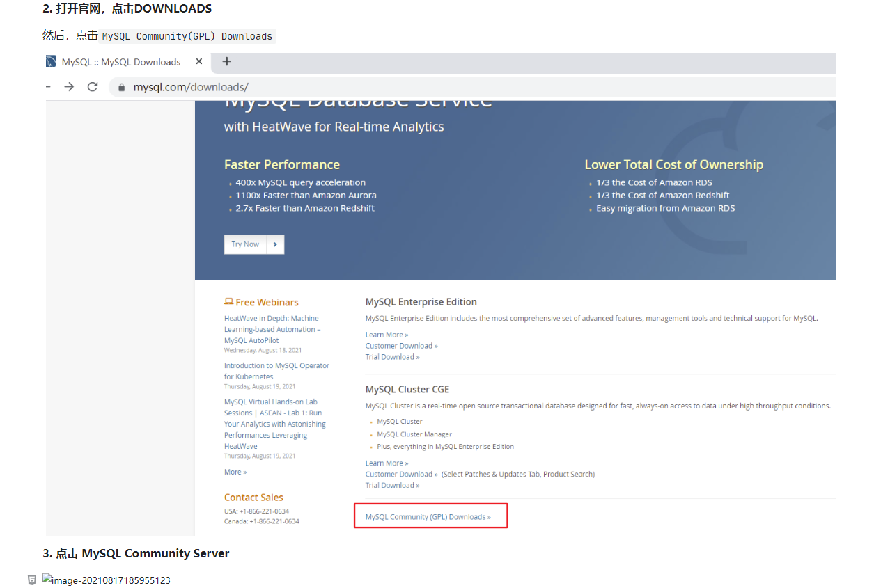
Task: Click the inline code MySQL Community(GPL) Downloads
Action: tap(187, 36)
